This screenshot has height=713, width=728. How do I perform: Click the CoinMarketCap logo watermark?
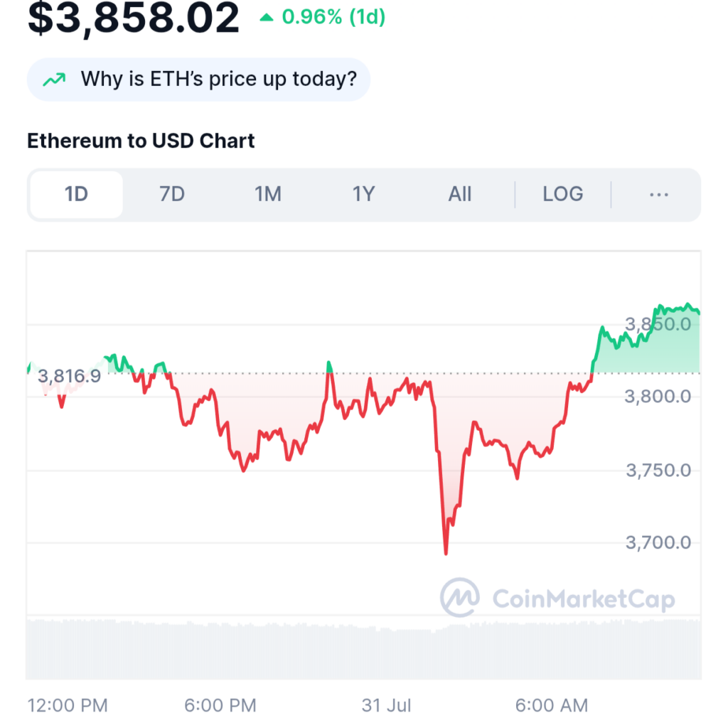point(557,597)
